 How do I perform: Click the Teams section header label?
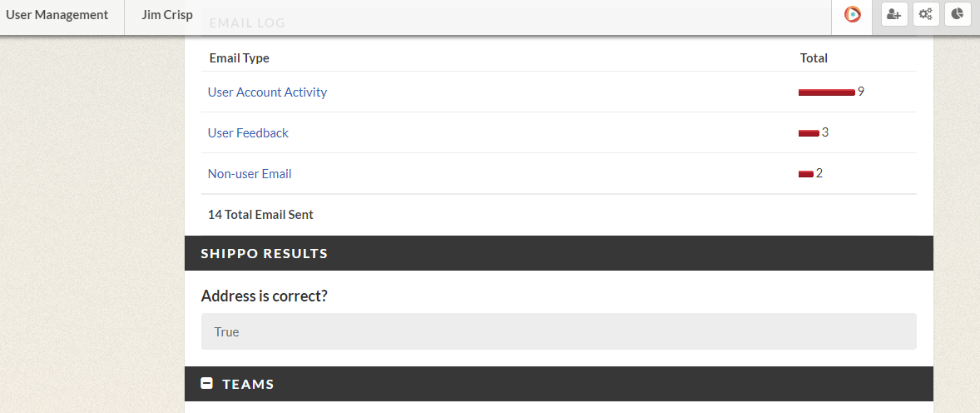(x=248, y=384)
